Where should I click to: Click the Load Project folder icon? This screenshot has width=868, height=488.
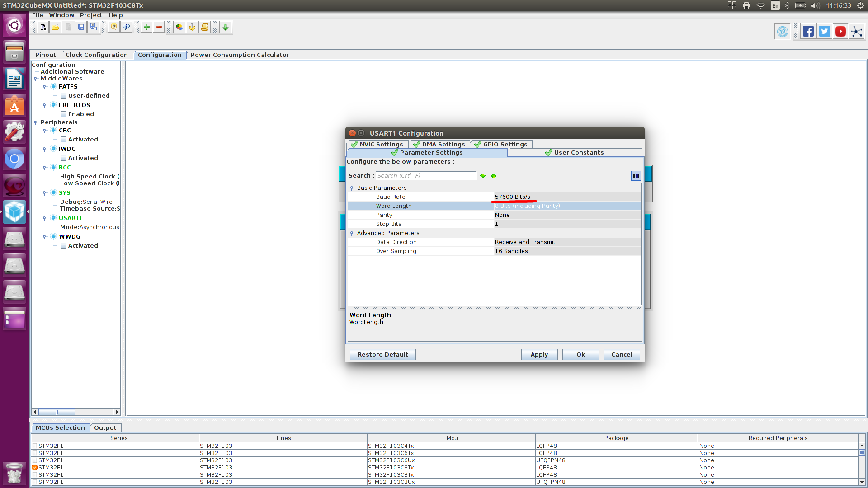tap(56, 27)
